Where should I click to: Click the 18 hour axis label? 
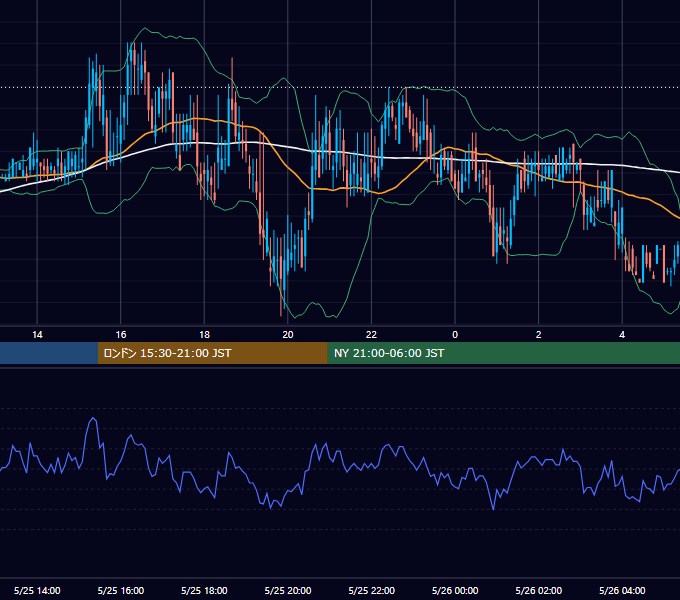204,335
